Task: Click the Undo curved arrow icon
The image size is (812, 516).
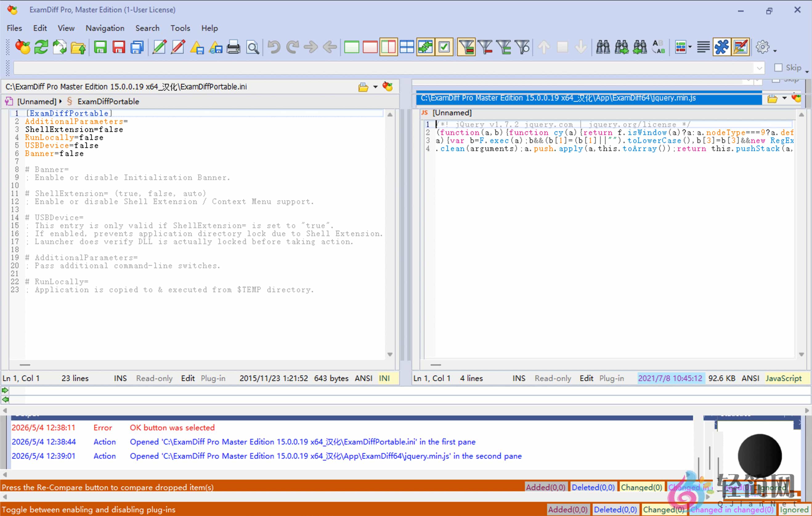Action: (x=274, y=47)
